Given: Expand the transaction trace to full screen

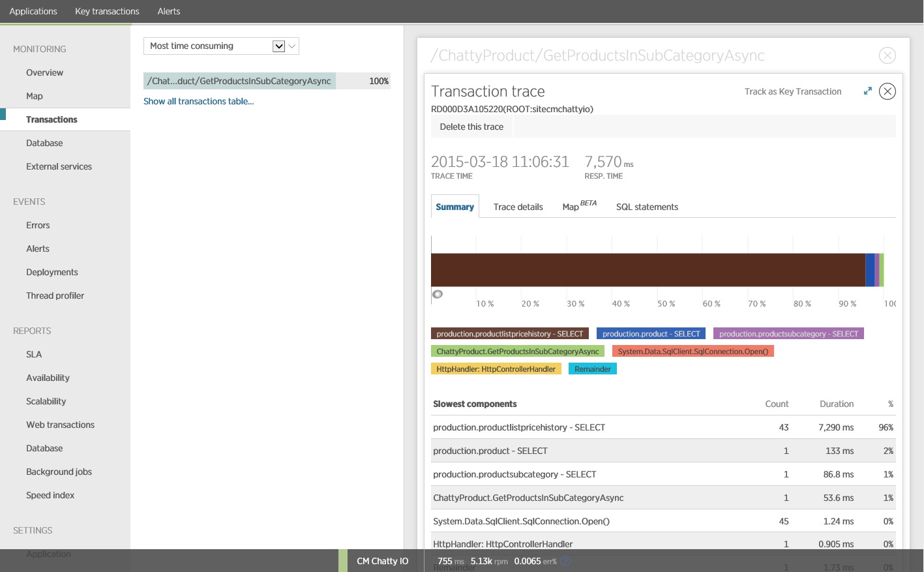Looking at the screenshot, I should click(x=867, y=91).
